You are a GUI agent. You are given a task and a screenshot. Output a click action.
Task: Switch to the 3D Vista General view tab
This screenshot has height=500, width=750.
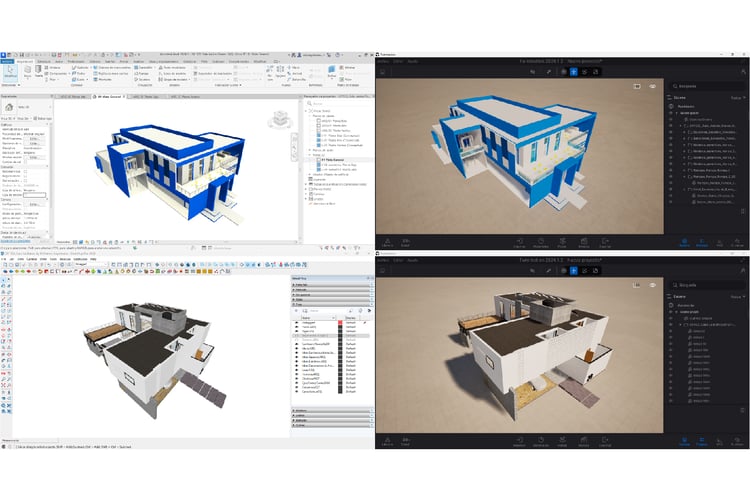coord(109,97)
